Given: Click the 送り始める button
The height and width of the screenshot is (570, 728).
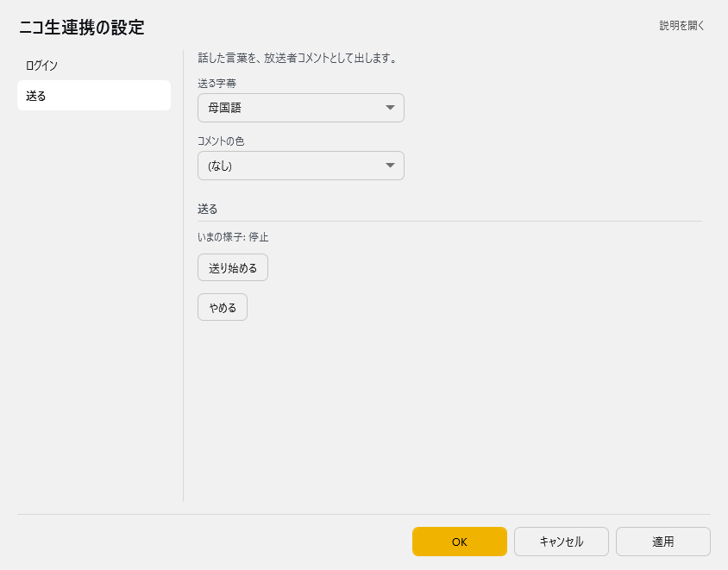Looking at the screenshot, I should click(233, 268).
